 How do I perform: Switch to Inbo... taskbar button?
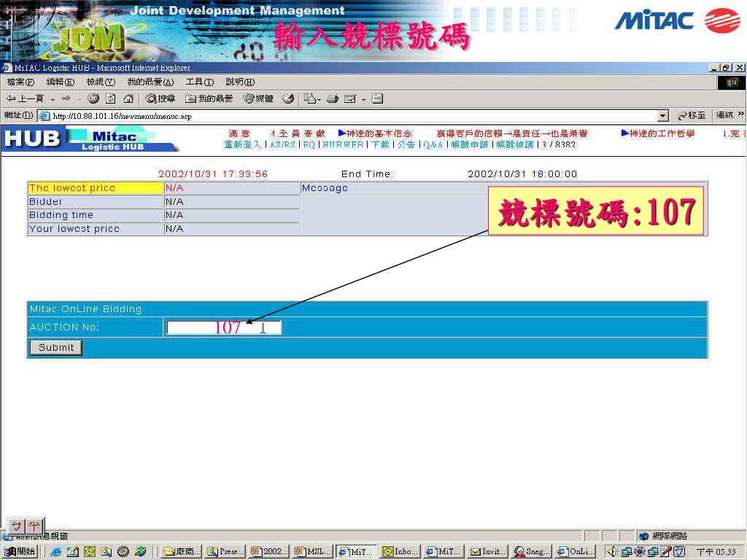[400, 551]
